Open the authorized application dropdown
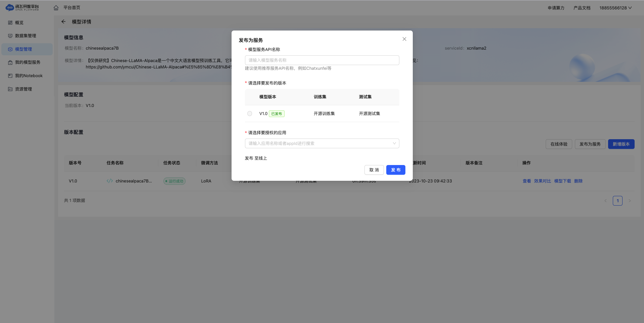The image size is (644, 323). (322, 144)
